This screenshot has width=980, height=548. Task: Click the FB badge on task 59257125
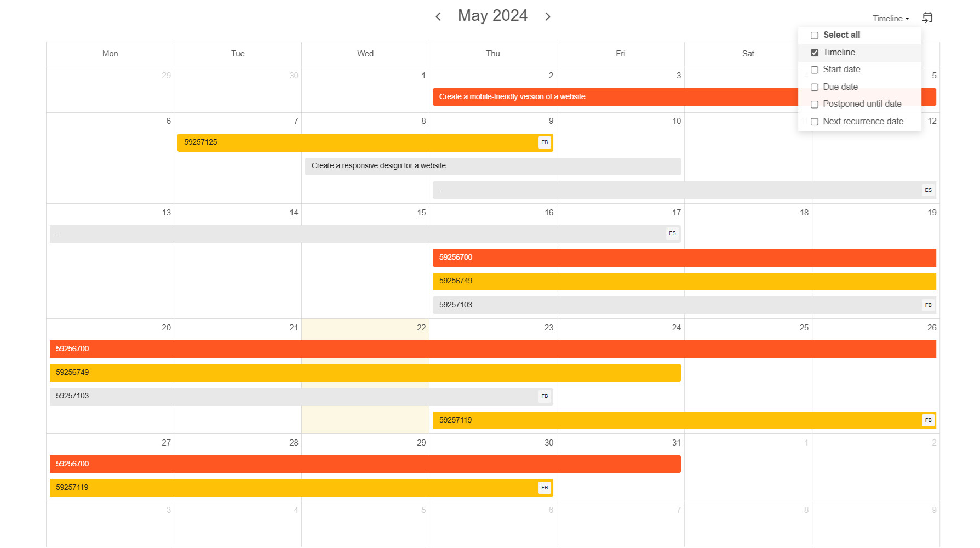(x=545, y=142)
